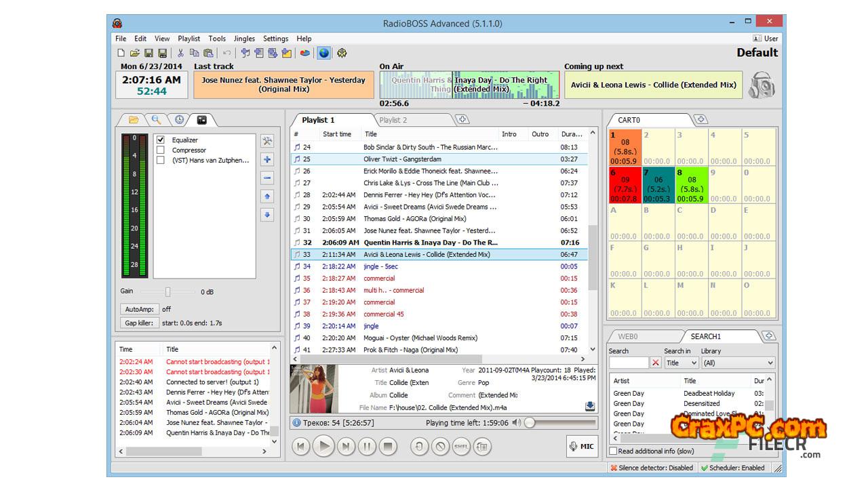Screen dimensions: 868x488
Task: Click the scissors Cut icon in toolbar
Action: tap(180, 53)
